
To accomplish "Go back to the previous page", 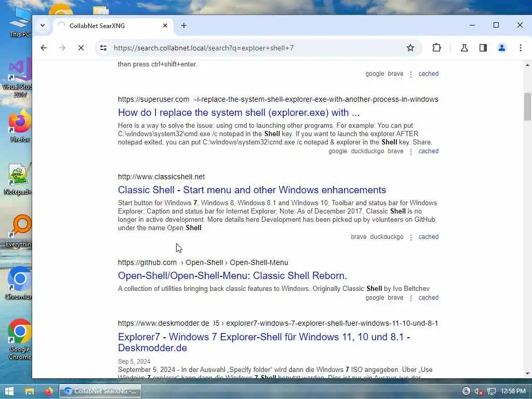I will pos(44,48).
